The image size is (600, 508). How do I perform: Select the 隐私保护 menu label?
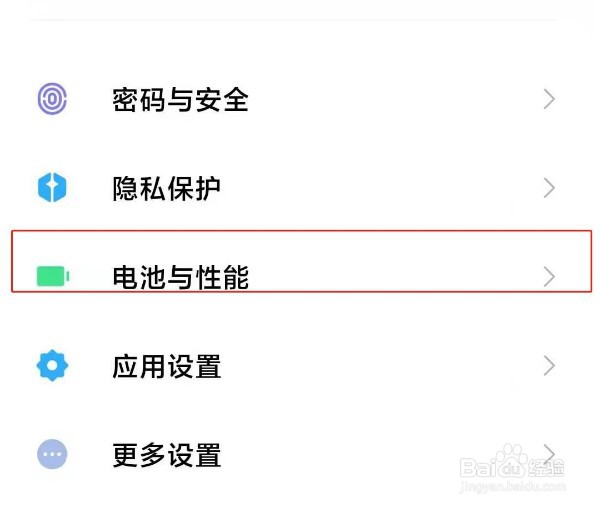(x=166, y=188)
